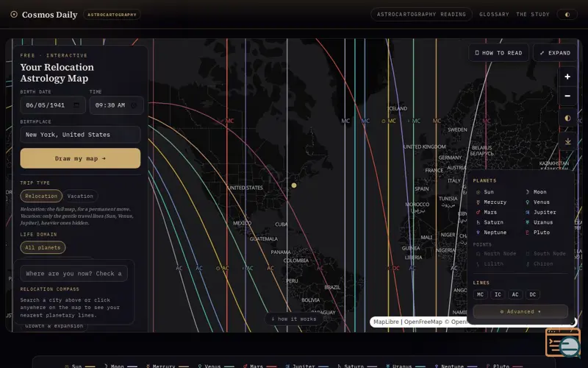Enable the North Node point
Image resolution: width=588 pixels, height=368 pixels.
[495, 253]
